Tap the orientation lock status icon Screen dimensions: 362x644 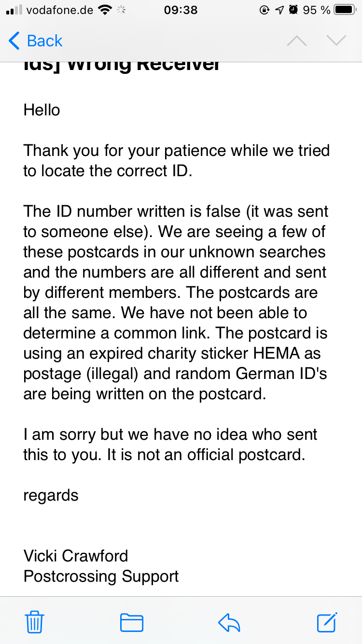pos(265,10)
